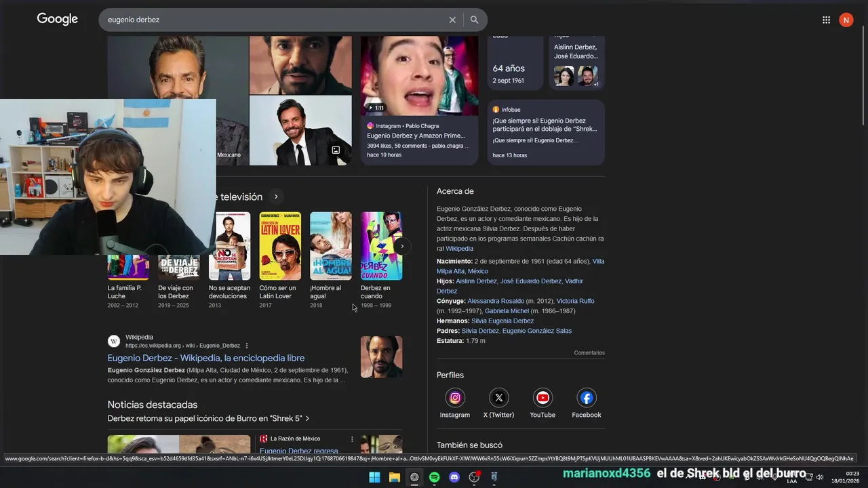Open the Eugenio Derbez regresa news link
The image size is (868, 488).
(299, 451)
